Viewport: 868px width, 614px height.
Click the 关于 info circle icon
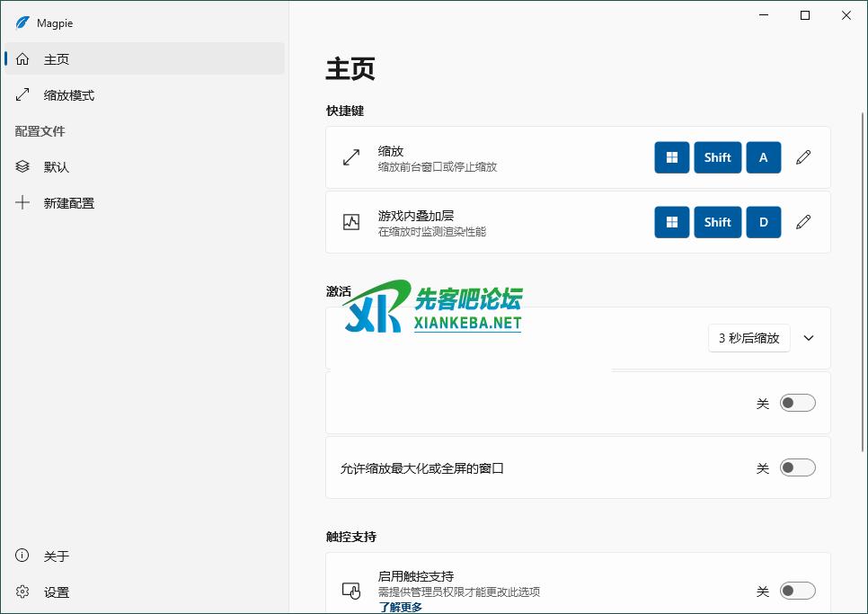(x=23, y=556)
